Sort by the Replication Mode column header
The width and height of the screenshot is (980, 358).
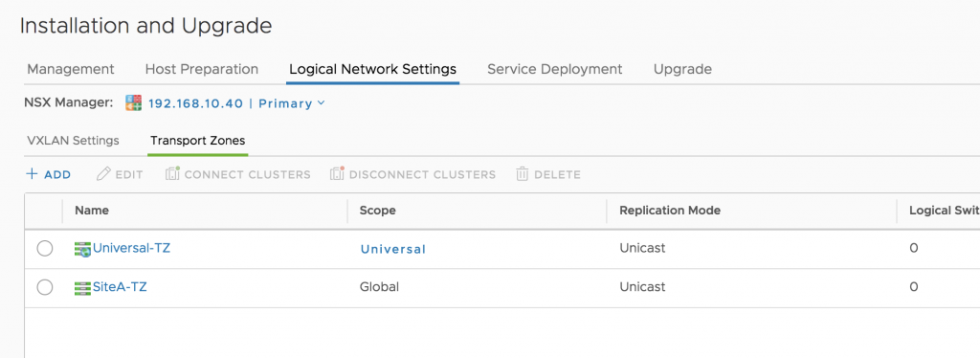point(670,211)
